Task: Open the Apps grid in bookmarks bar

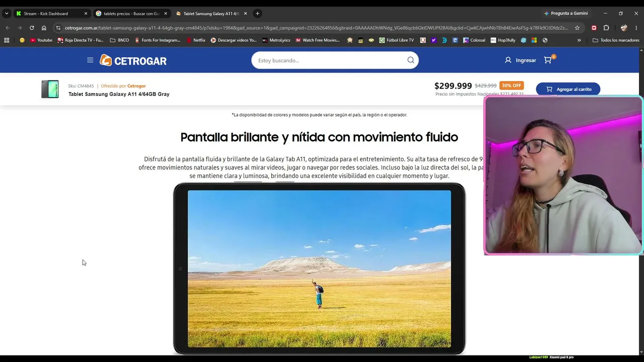Action: (x=7, y=40)
